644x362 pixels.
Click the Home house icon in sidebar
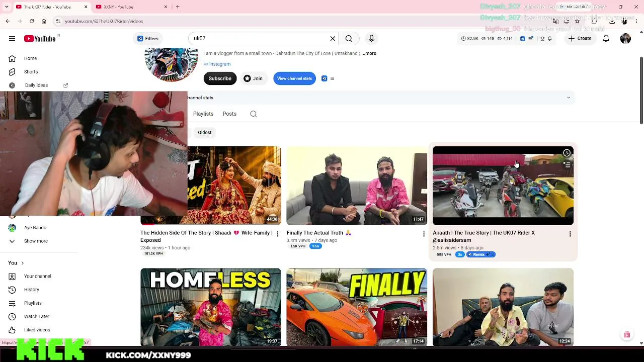[x=12, y=58]
